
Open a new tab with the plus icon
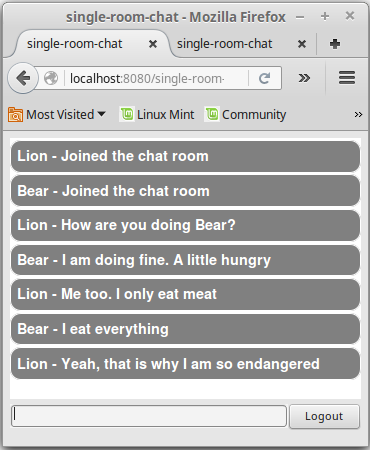point(335,44)
